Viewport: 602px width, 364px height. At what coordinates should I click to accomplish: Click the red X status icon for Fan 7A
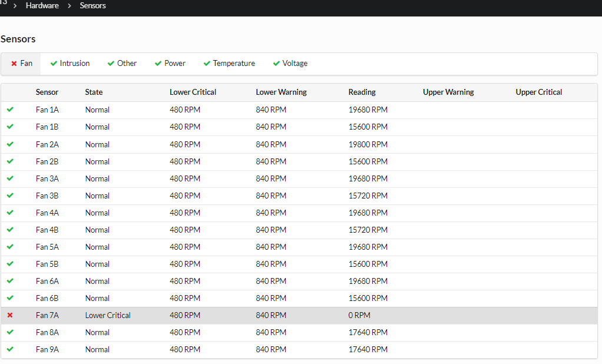(10, 315)
